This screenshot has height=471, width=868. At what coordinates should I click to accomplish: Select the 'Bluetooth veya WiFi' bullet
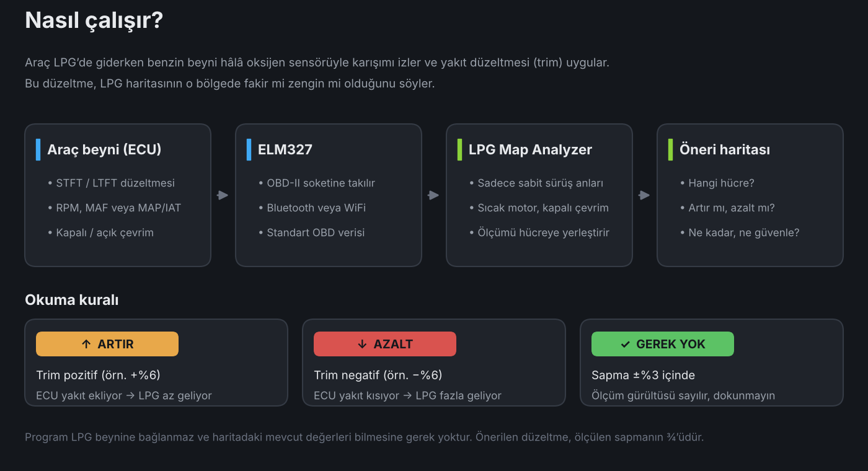click(x=312, y=208)
